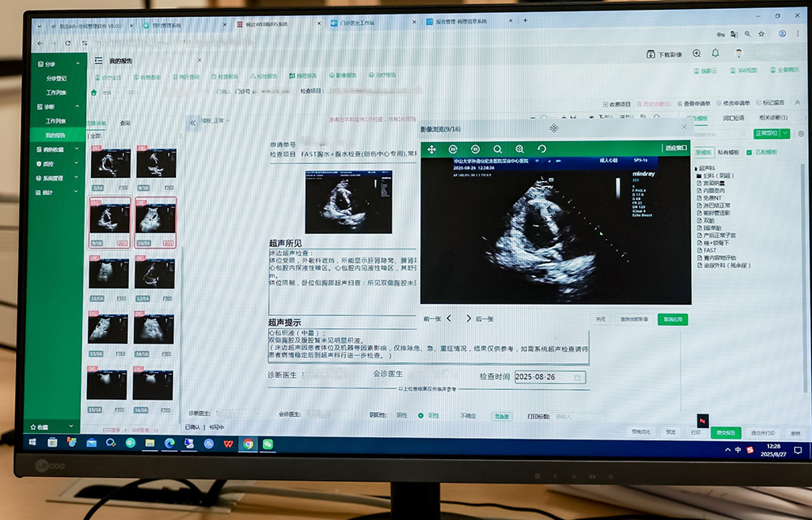812x520 pixels.
Task: Rotate the ultrasound image with rotate icon
Action: pos(542,149)
